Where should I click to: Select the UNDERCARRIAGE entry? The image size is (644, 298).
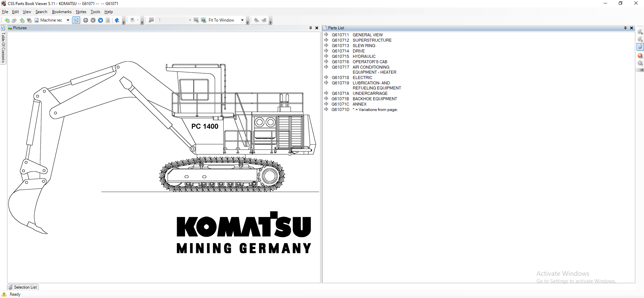(370, 94)
